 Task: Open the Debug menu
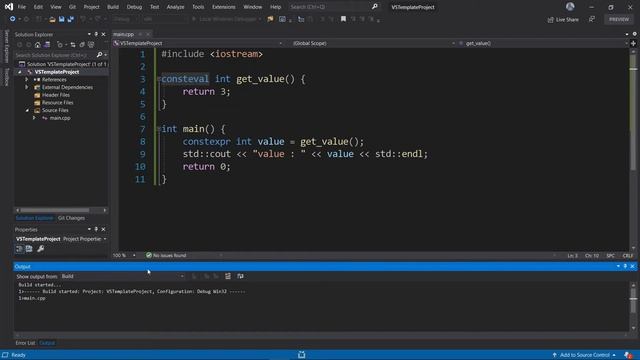(x=134, y=7)
